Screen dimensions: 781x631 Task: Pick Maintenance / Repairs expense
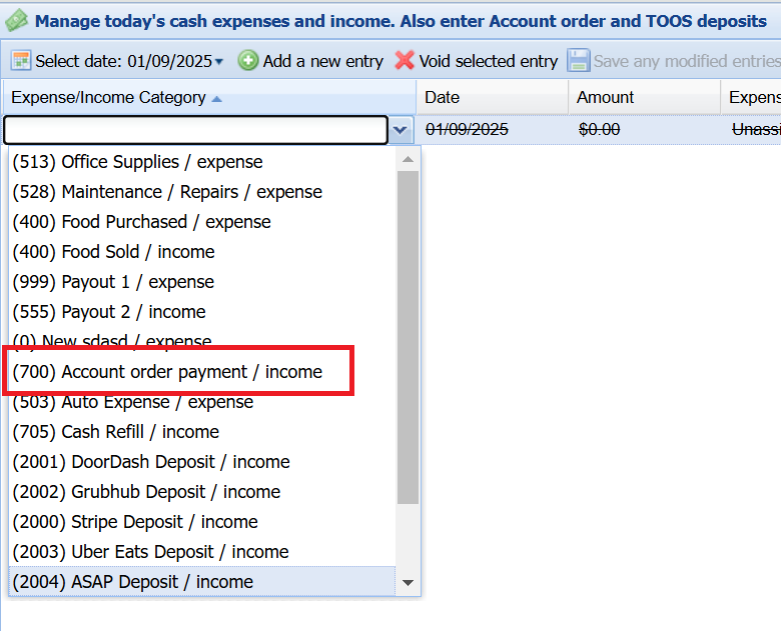(167, 192)
